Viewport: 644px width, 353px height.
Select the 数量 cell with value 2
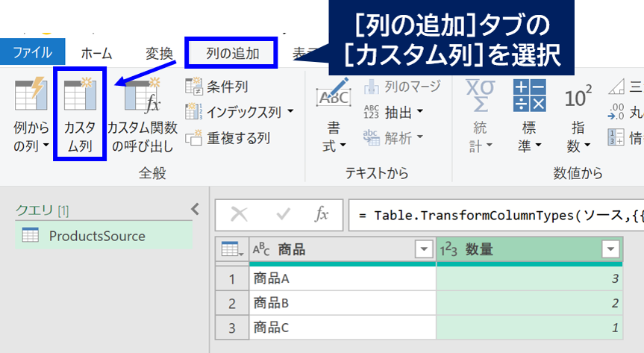[530, 303]
